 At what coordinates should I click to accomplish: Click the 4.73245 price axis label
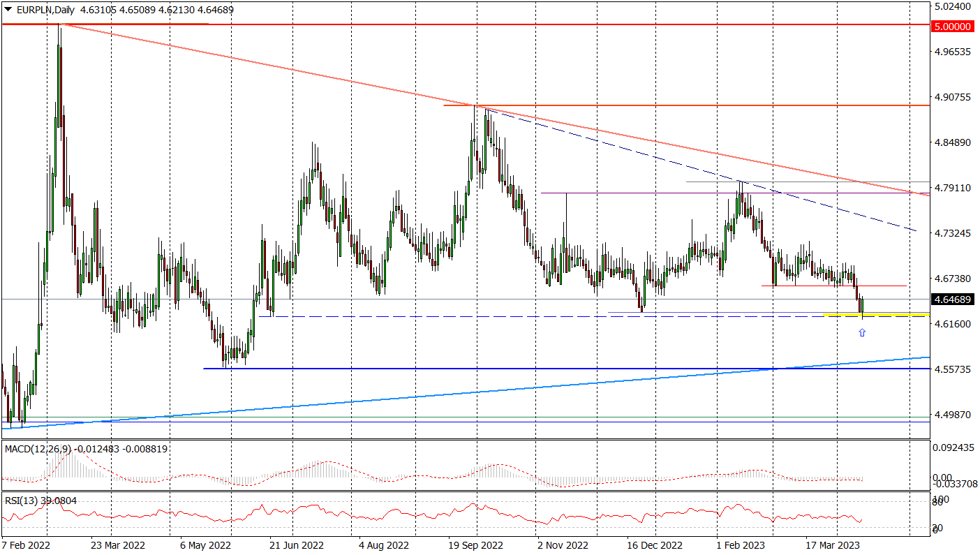(952, 233)
